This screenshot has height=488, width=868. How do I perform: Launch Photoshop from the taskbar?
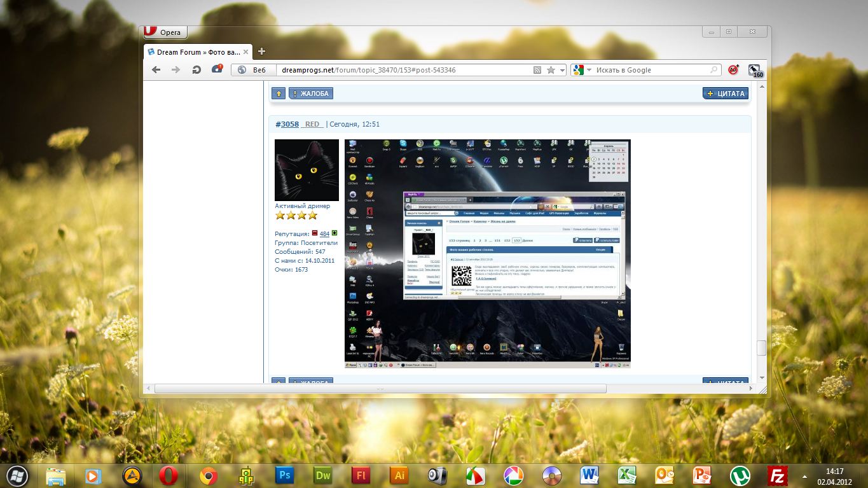284,475
